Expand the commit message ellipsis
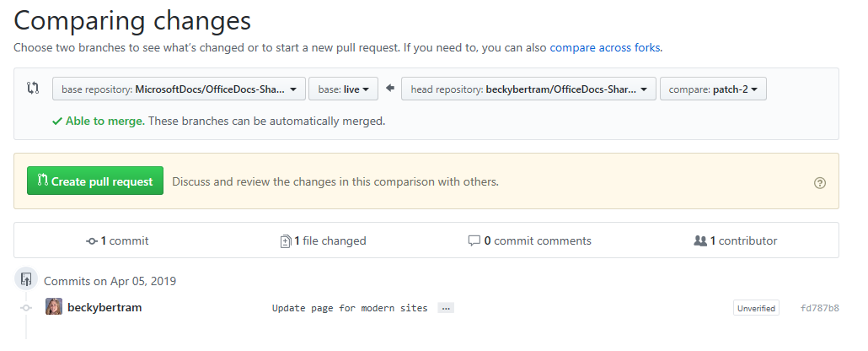 point(447,308)
